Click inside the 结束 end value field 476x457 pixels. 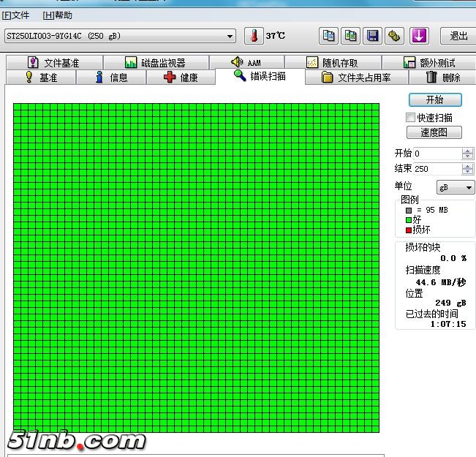(x=437, y=169)
